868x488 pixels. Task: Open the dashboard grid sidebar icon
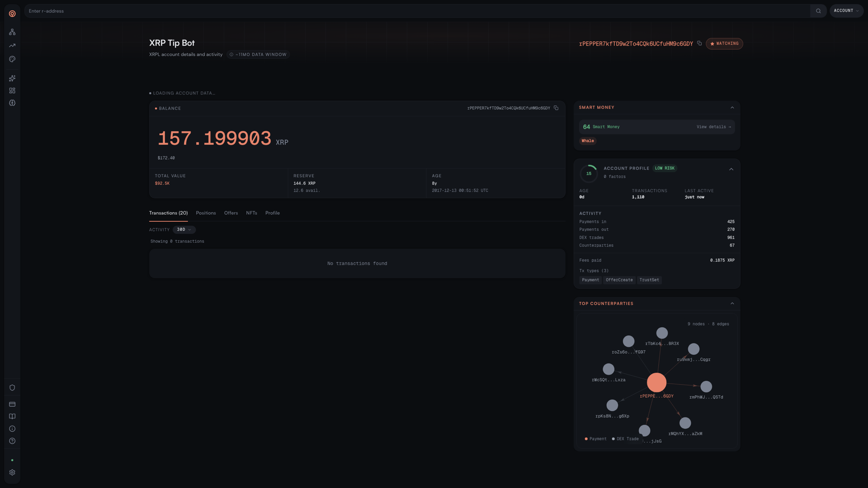[12, 91]
